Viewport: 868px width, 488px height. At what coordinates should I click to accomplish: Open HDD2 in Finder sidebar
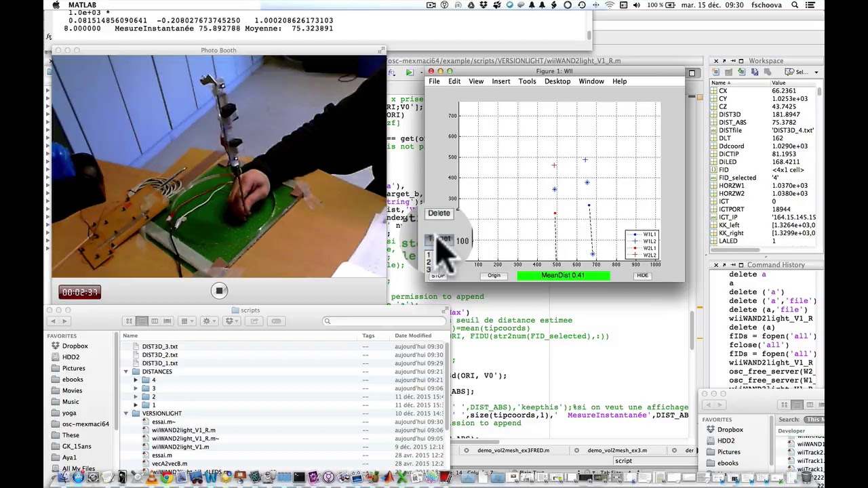71,357
